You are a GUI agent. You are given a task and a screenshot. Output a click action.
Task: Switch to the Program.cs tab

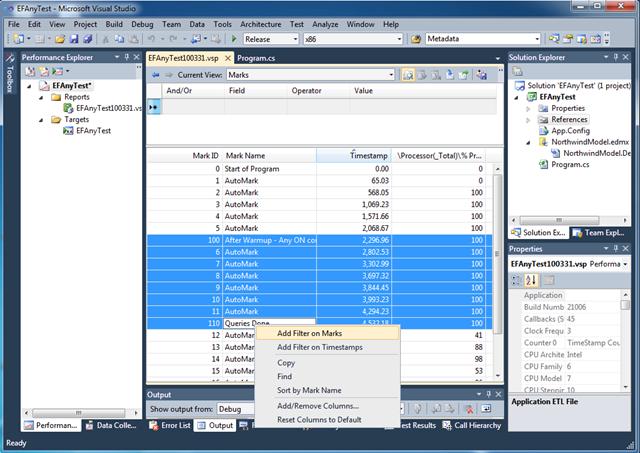pos(256,58)
